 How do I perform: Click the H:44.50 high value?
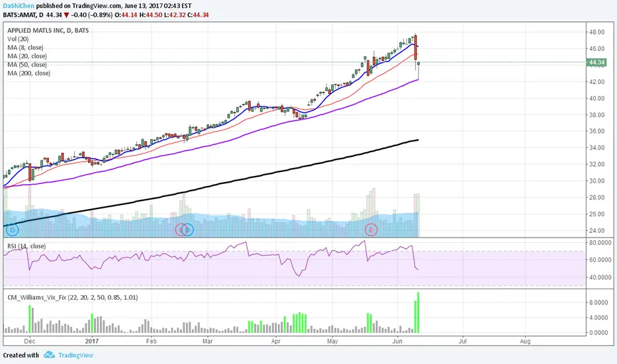pyautogui.click(x=151, y=15)
